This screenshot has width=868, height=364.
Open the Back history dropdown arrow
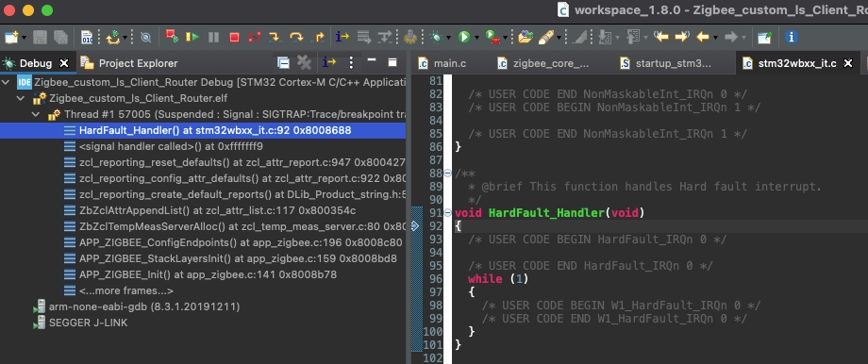[x=716, y=38]
